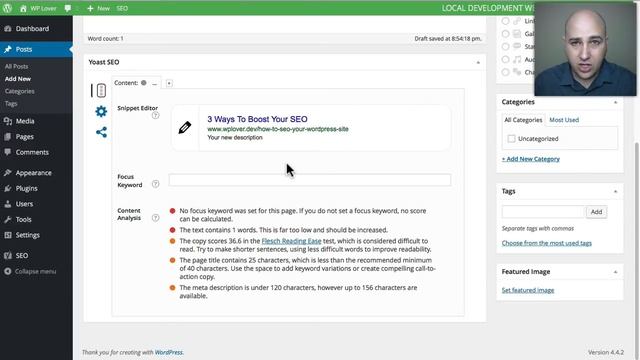Screen dimensions: 640x360
Task: Click Choose from the most used tags
Action: 547,243
